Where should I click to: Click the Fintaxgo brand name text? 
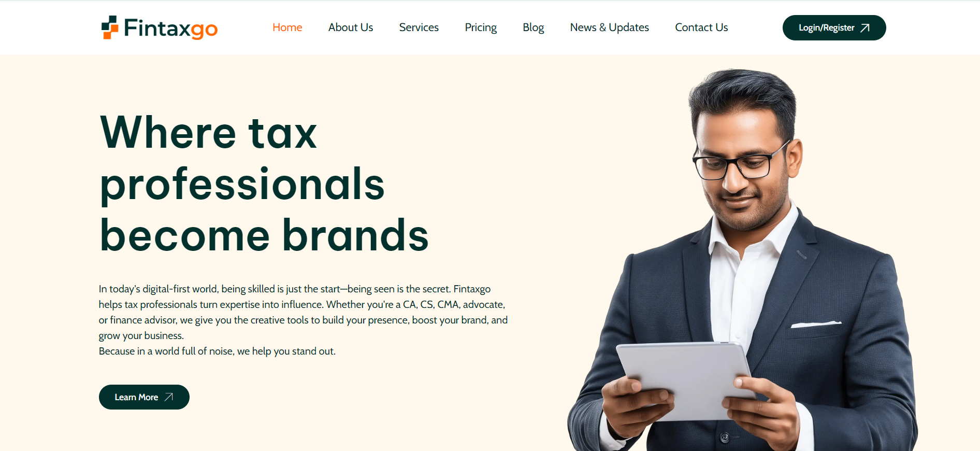click(170, 28)
